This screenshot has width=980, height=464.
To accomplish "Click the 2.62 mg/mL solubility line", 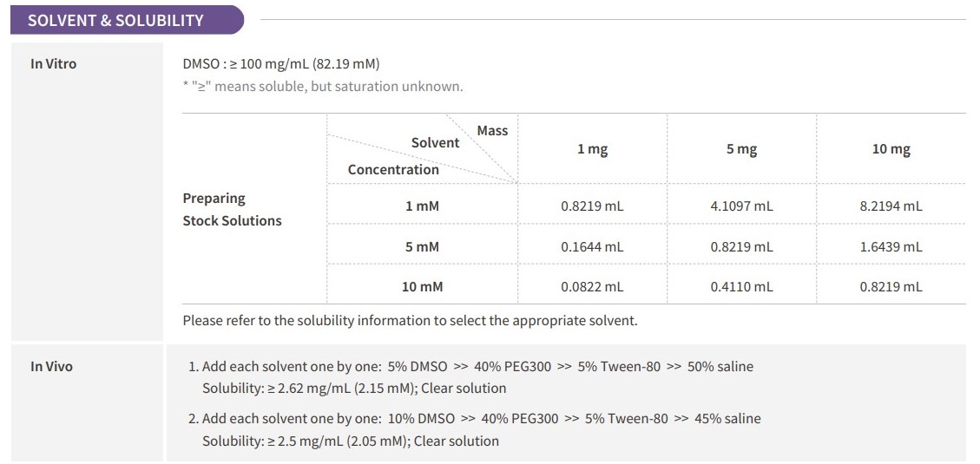I will (x=354, y=389).
